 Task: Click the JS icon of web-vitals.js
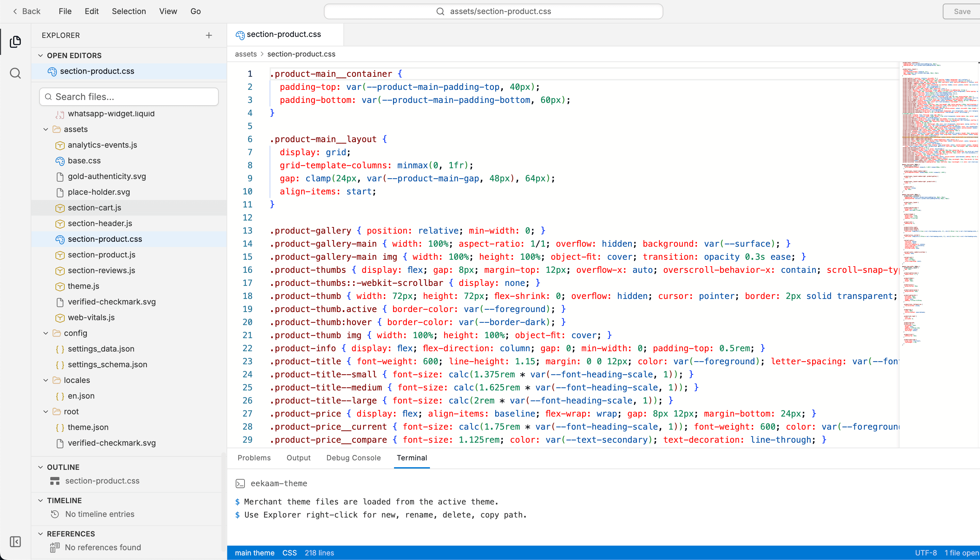(x=59, y=318)
